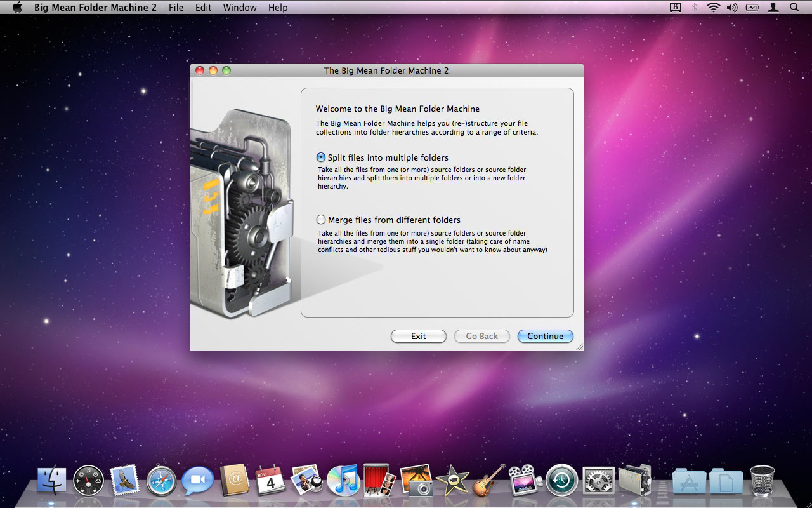
Task: Launch Safari from the dock
Action: [161, 481]
